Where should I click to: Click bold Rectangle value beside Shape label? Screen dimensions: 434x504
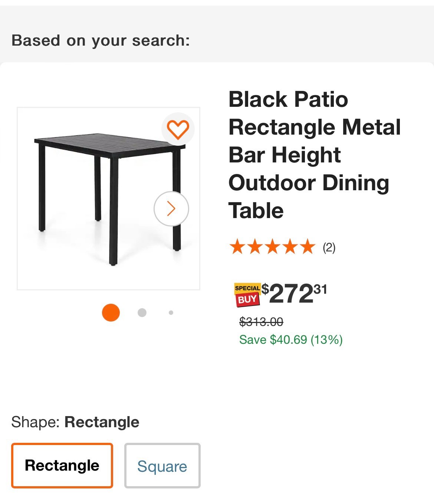click(x=102, y=422)
